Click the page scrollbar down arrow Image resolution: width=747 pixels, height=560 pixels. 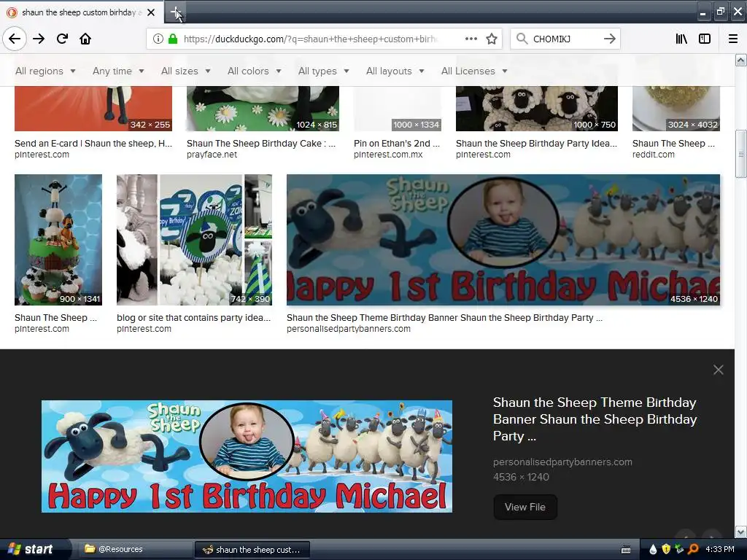tap(740, 532)
